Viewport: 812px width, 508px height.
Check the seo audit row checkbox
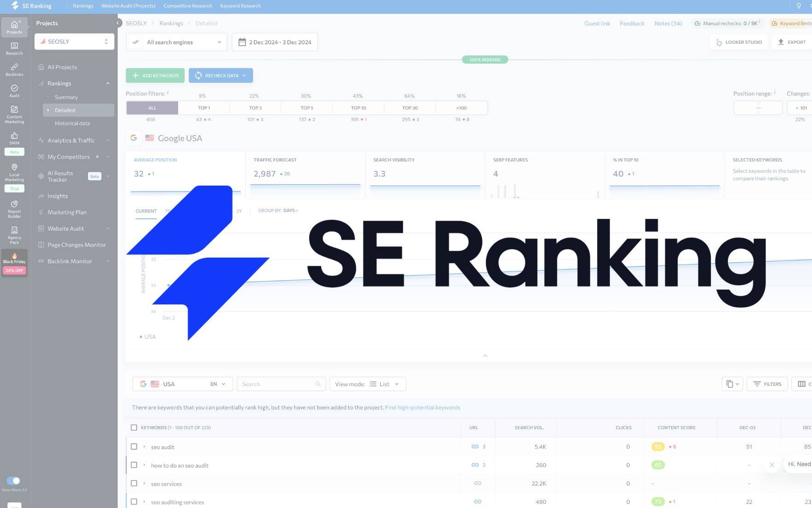(x=134, y=446)
